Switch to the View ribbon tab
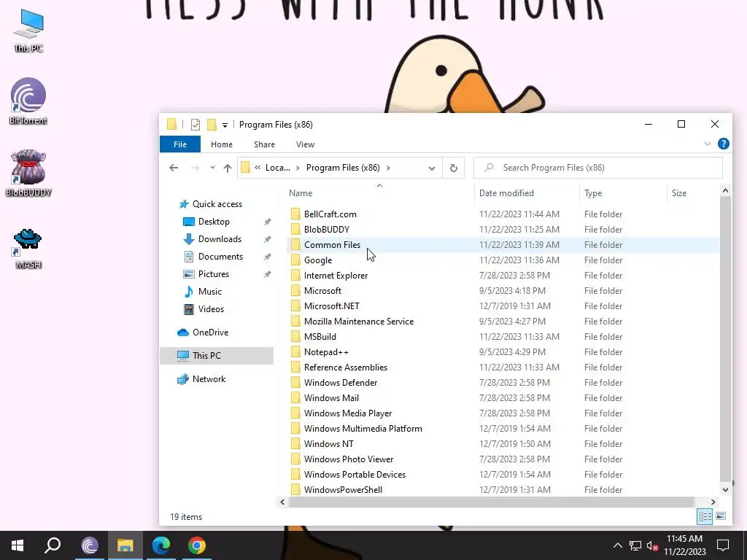 coord(305,144)
